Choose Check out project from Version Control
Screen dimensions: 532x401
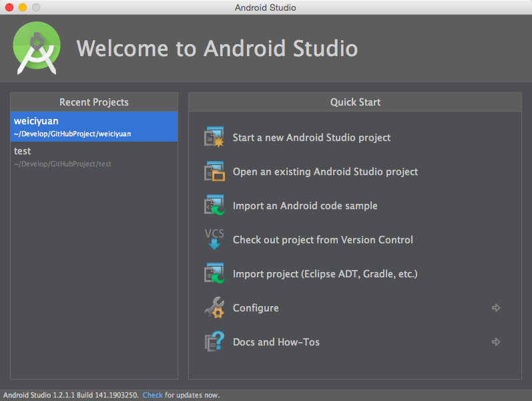(322, 239)
